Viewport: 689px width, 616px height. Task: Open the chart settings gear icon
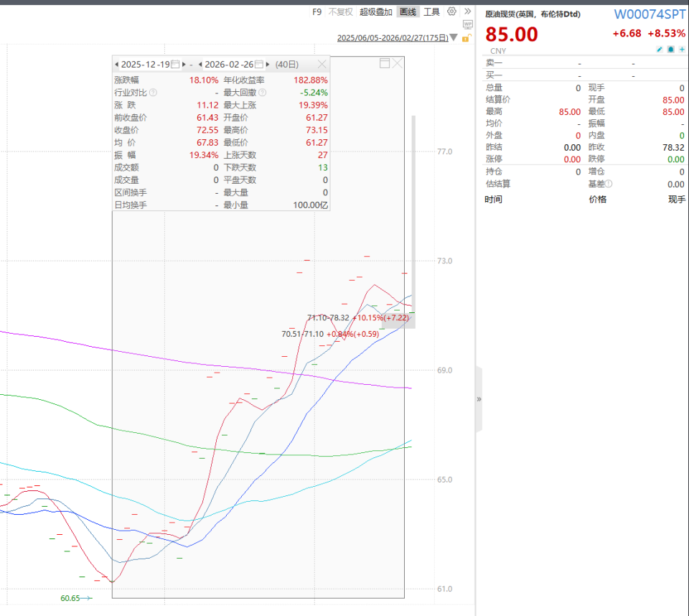tap(451, 11)
